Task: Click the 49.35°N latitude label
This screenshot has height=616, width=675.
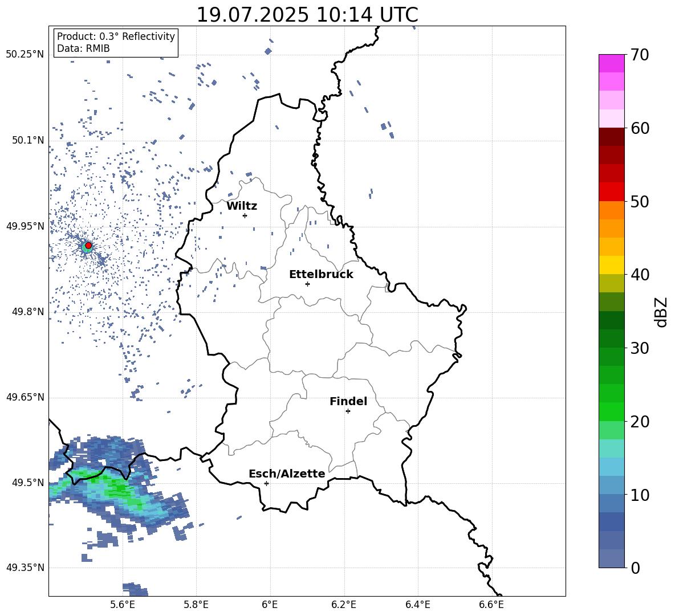Action: 25,568
